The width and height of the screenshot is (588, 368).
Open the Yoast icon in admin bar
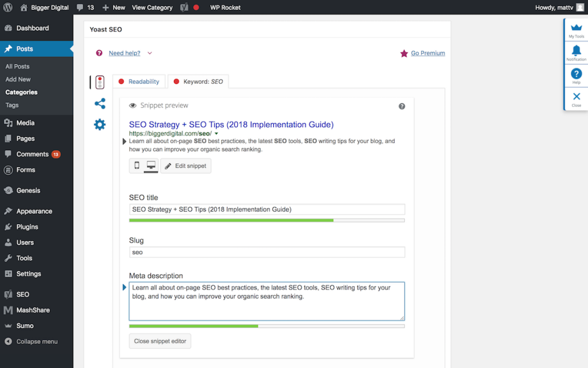184,7
